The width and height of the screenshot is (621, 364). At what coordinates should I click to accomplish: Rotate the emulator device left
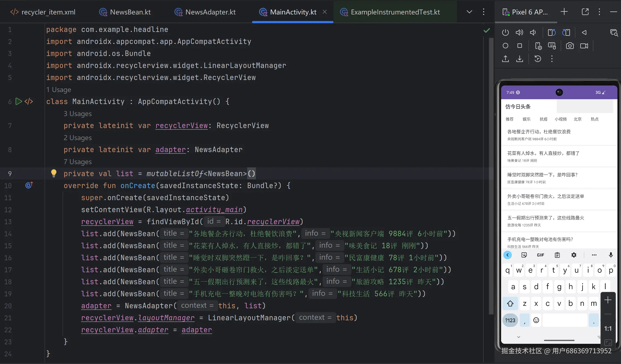pos(552,32)
